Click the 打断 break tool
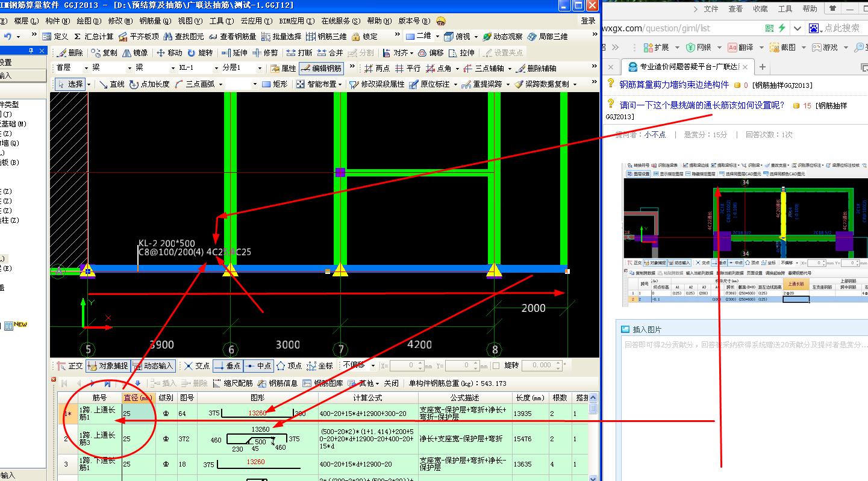The image size is (868, 481). 299,53
